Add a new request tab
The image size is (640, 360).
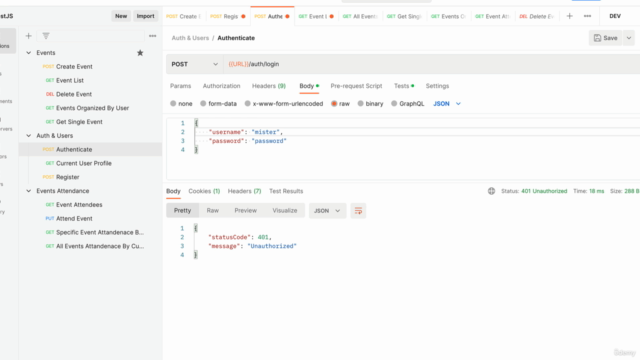569,16
